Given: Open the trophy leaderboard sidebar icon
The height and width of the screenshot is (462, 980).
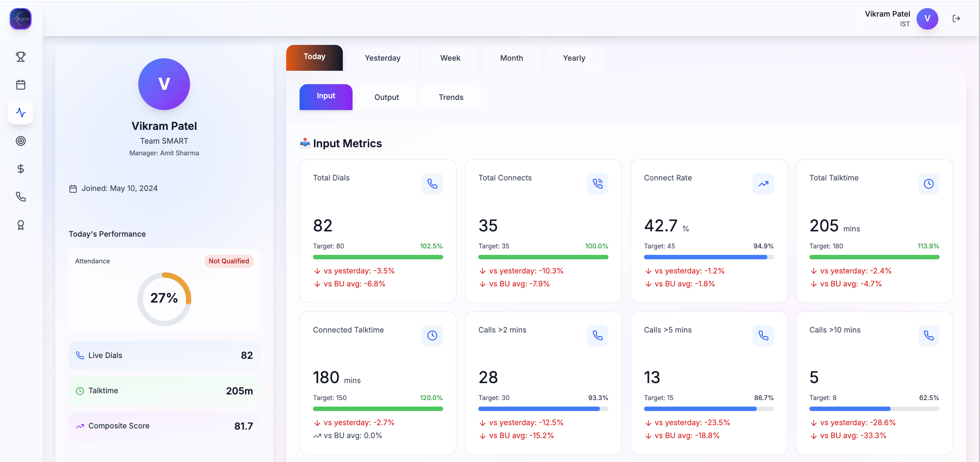Looking at the screenshot, I should click(x=21, y=57).
